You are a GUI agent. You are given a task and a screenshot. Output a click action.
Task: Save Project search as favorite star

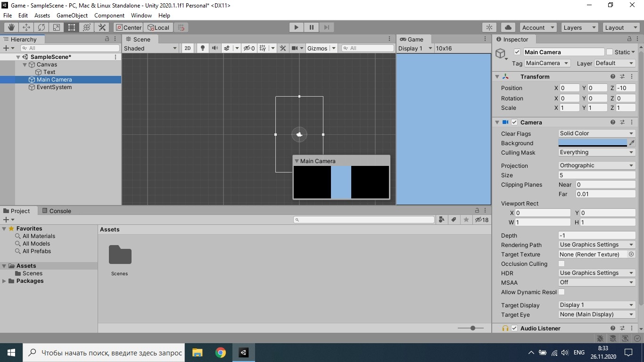(x=466, y=220)
